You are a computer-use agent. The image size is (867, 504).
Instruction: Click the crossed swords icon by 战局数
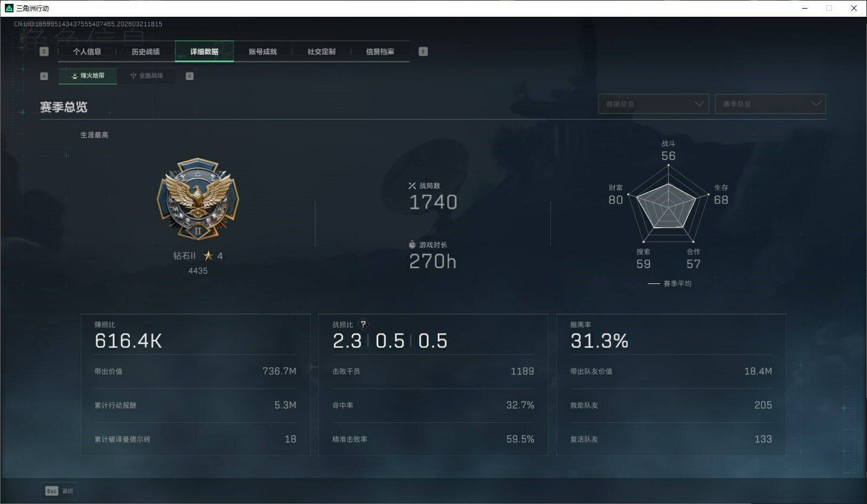tap(412, 185)
